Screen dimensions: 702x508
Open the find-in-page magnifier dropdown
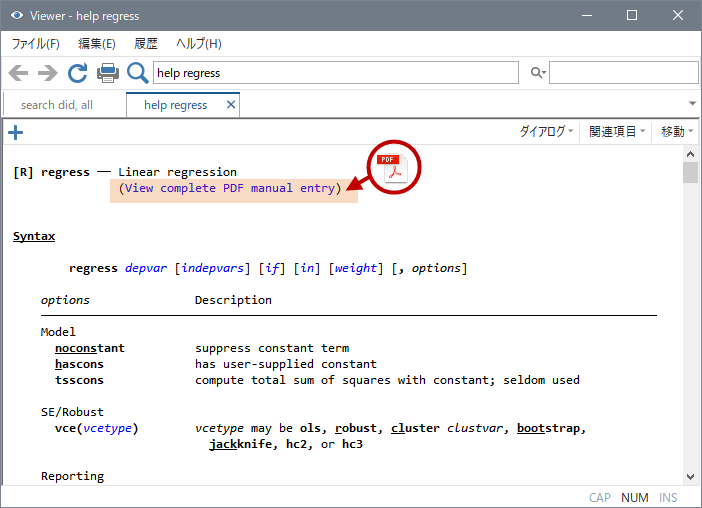point(538,73)
